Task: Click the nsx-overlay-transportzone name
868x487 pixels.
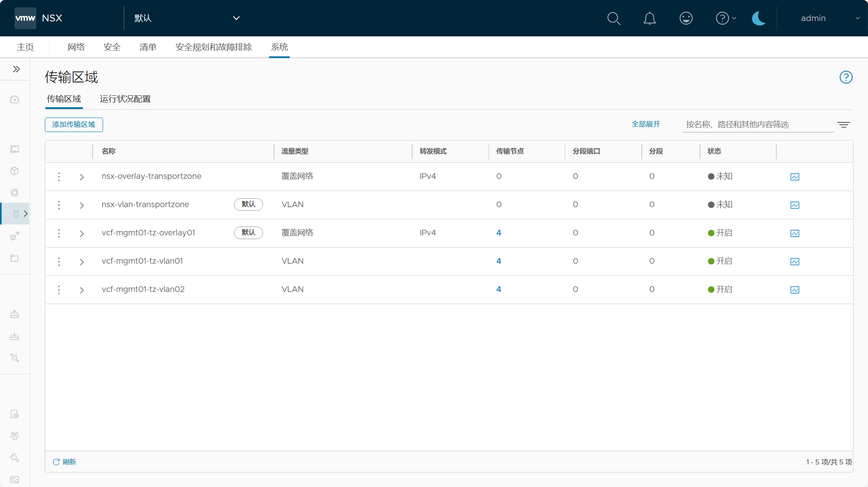Action: [152, 176]
